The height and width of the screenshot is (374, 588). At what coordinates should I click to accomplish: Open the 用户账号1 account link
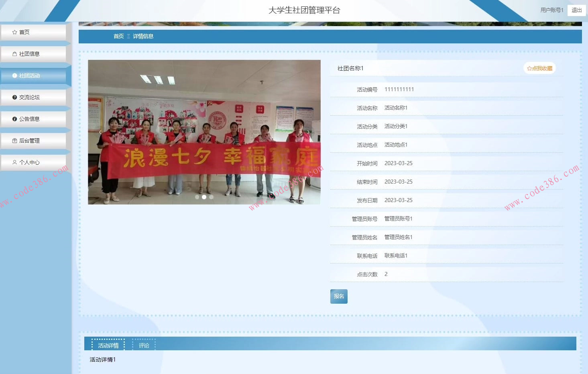click(x=551, y=10)
